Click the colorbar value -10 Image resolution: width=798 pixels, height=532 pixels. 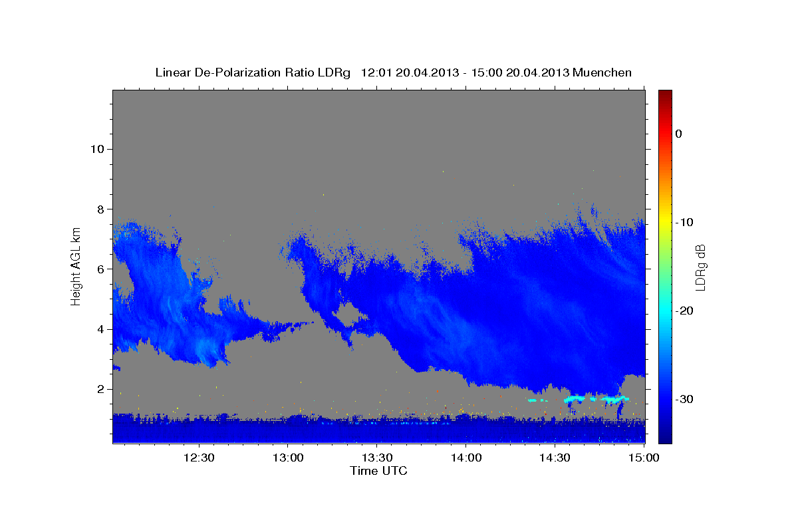click(684, 222)
